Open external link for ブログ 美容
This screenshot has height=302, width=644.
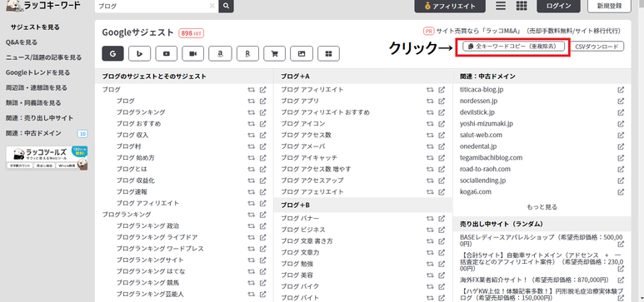(x=442, y=275)
